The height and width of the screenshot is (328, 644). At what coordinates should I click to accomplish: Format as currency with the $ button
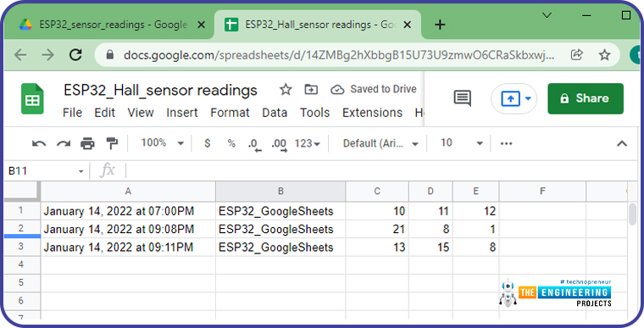pyautogui.click(x=208, y=143)
